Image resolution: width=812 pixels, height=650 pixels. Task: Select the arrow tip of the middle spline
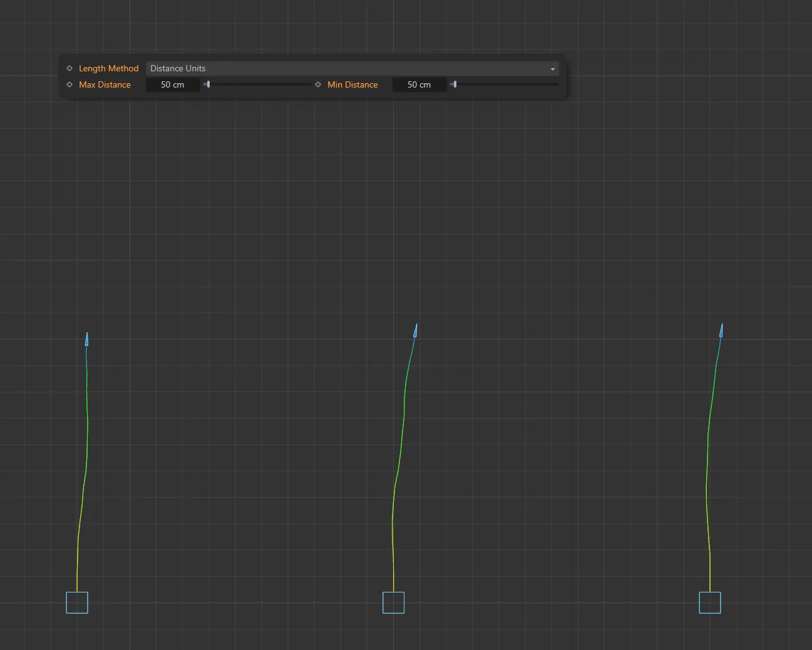pos(414,330)
